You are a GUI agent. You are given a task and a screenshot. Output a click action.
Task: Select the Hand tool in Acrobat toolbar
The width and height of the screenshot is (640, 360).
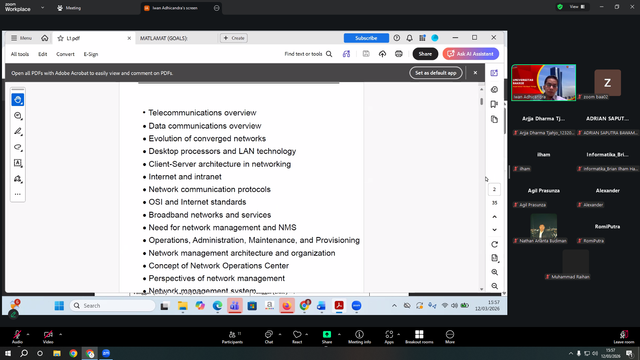pos(18,100)
